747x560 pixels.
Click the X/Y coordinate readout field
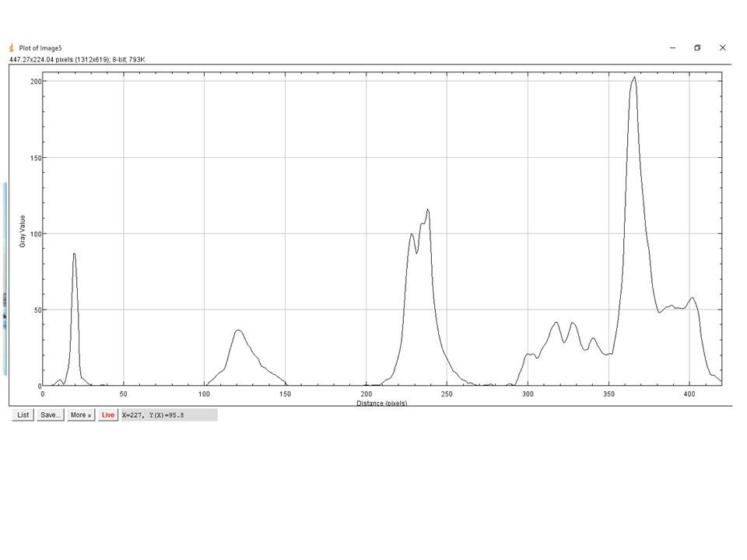tap(169, 415)
